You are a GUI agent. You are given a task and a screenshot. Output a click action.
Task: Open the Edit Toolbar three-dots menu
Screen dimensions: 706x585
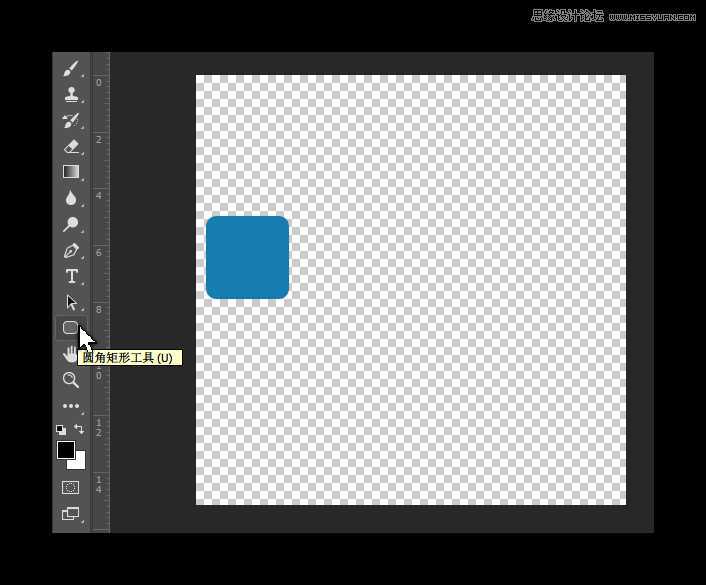pyautogui.click(x=71, y=406)
